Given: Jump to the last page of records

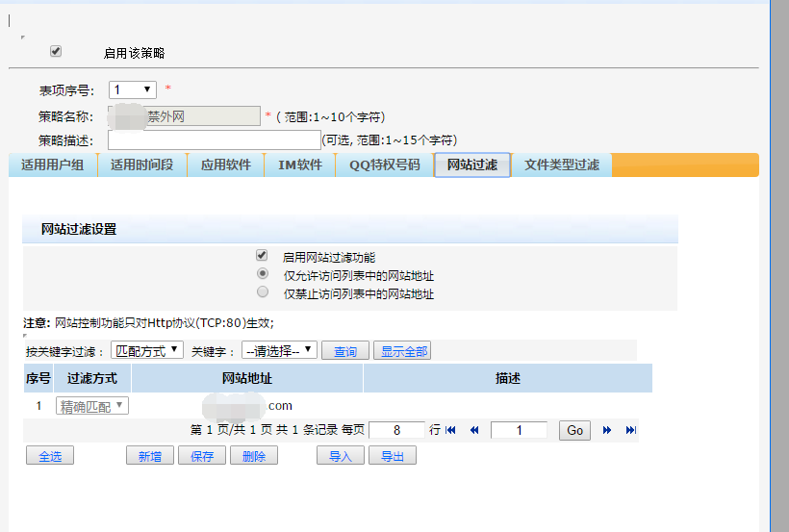Looking at the screenshot, I should tap(631, 430).
